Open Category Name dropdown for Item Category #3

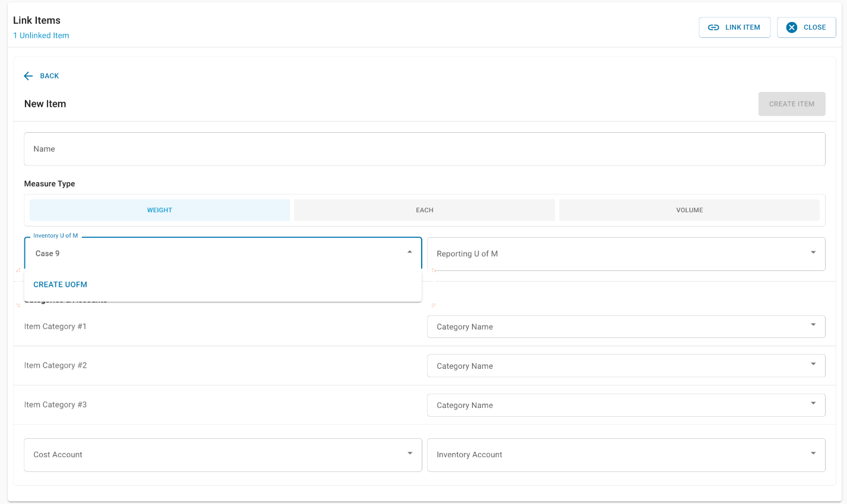pyautogui.click(x=626, y=405)
